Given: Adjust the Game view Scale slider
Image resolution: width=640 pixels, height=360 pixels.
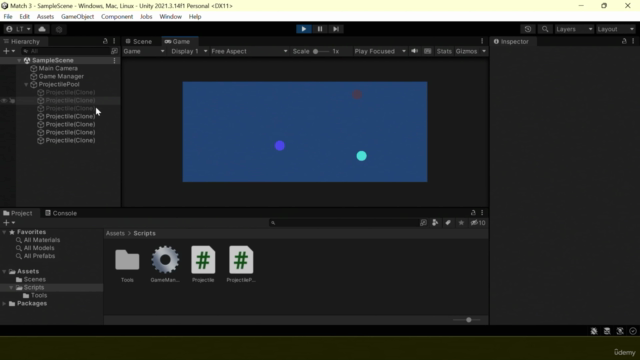Looking at the screenshot, I should [x=321, y=51].
